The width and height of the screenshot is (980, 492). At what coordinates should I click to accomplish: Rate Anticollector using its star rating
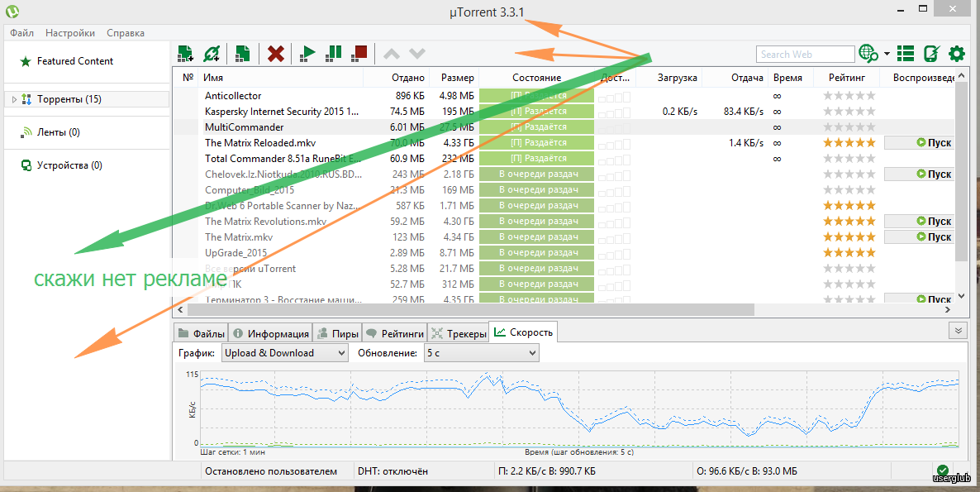pos(849,96)
